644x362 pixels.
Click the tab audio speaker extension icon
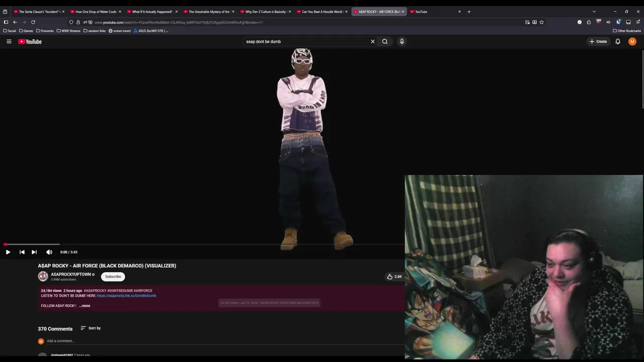click(608, 22)
